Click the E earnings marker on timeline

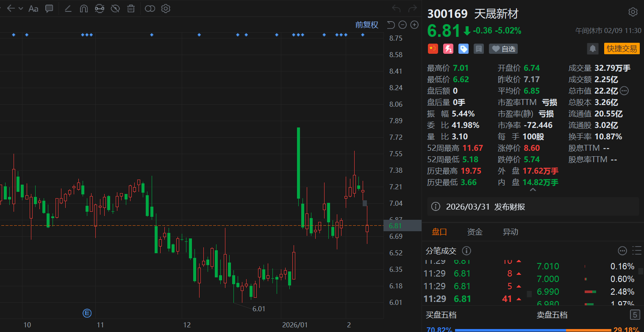(x=87, y=313)
